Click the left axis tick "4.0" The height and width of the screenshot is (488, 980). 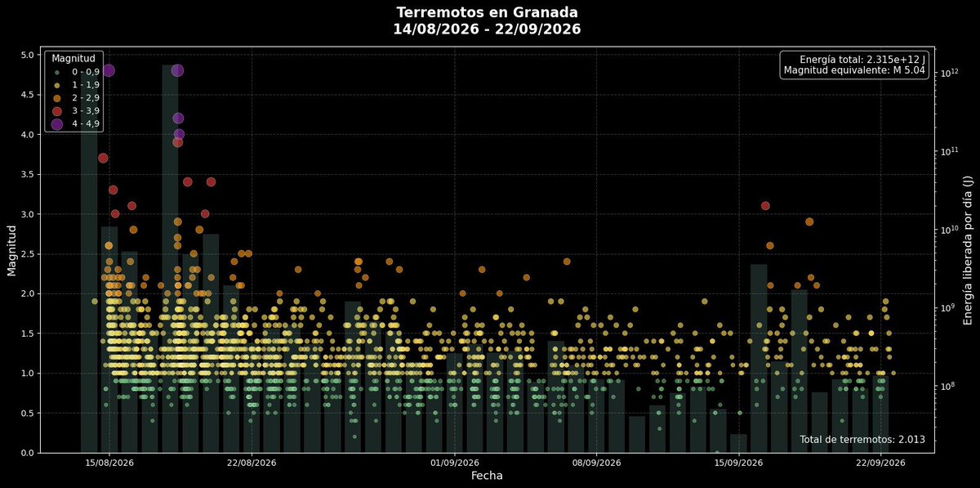(28, 134)
